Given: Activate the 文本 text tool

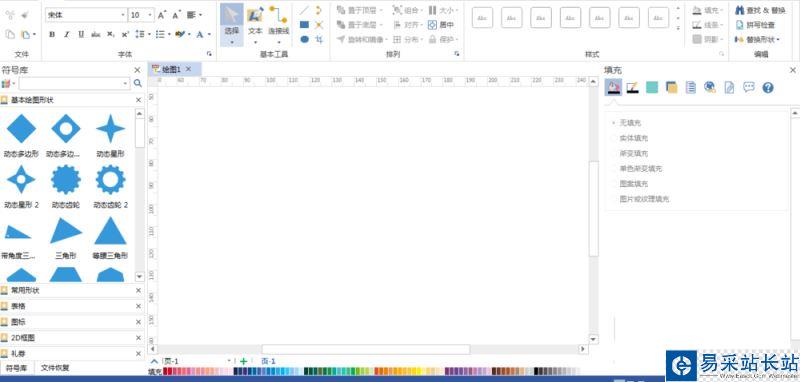Looking at the screenshot, I should 255,23.
